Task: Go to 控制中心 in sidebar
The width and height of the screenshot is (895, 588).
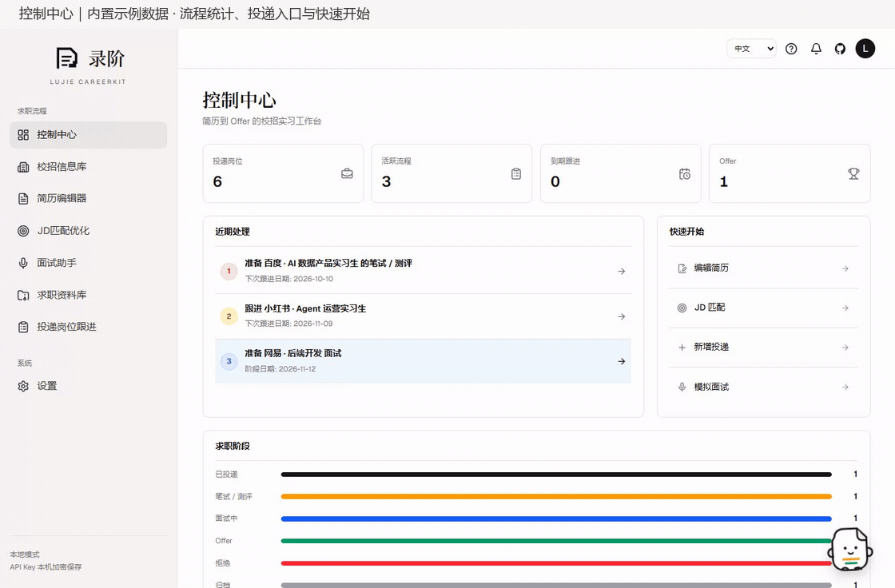Action: 89,135
